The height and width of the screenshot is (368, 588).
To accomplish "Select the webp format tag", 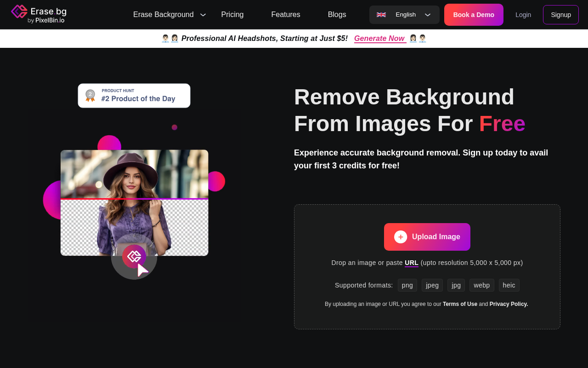I will (481, 285).
